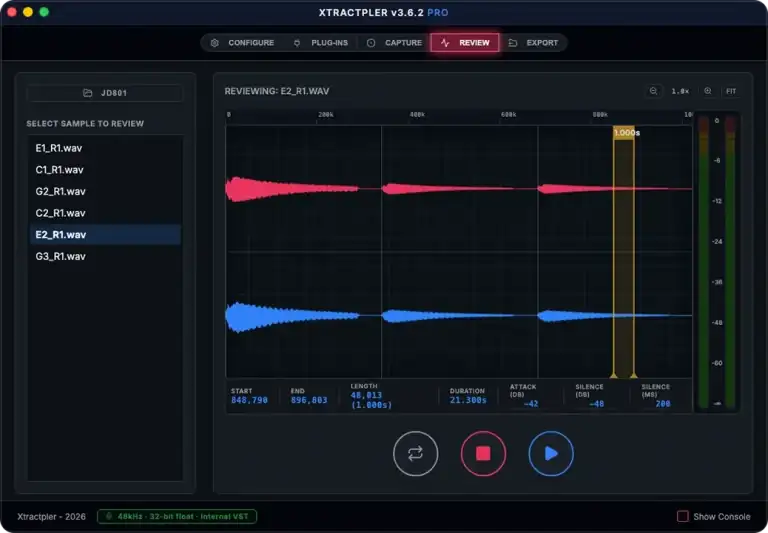
Task: Select sample C2_R1.wav
Action: (105, 213)
